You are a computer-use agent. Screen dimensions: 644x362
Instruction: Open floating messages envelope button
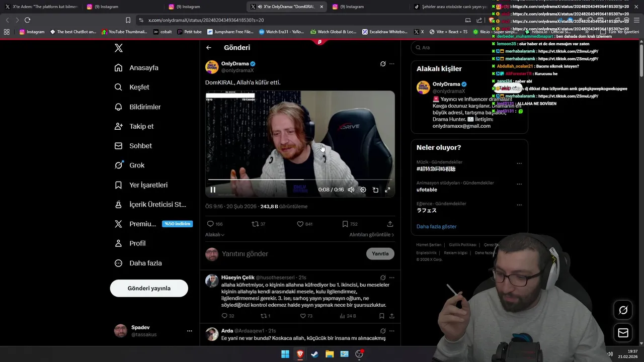623,333
